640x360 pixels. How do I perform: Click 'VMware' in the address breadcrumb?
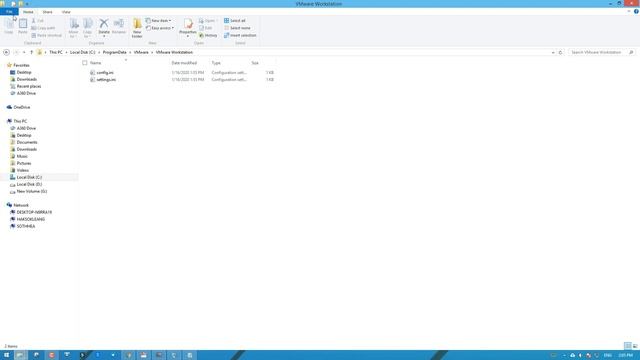click(141, 52)
